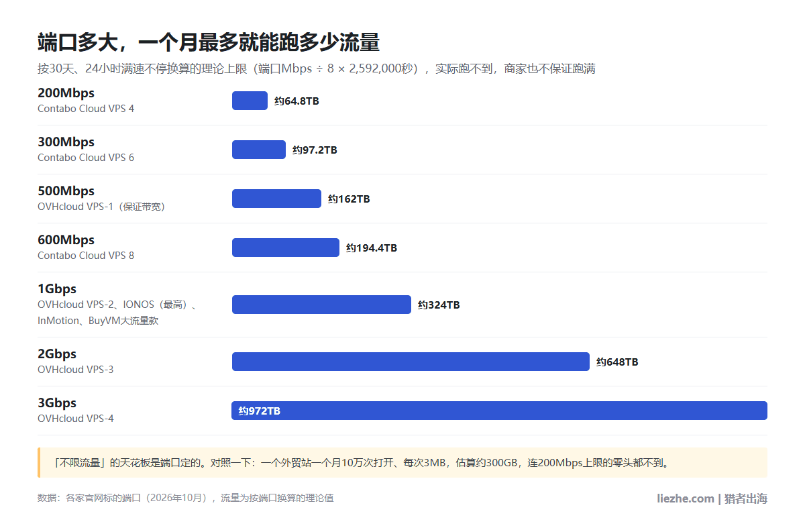Click the 500Mbps row label

pos(66,191)
